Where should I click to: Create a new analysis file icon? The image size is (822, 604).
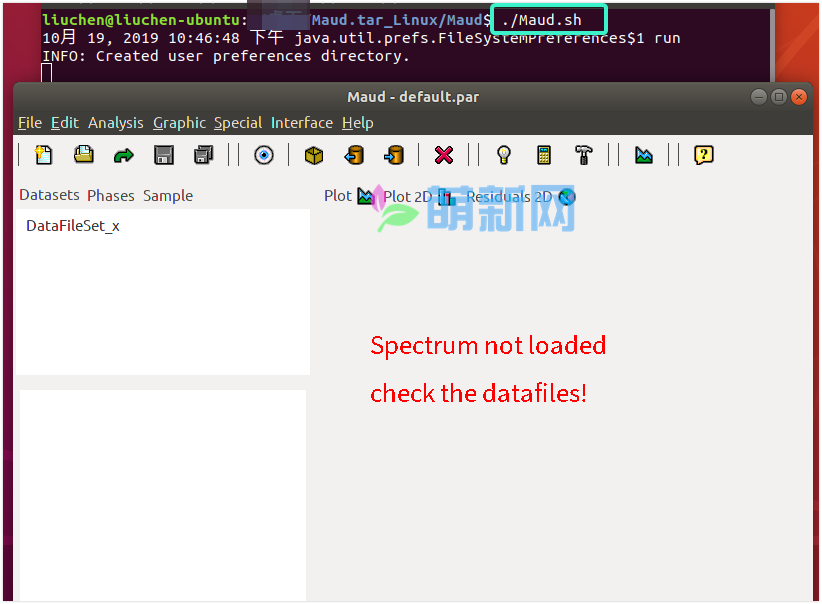pyautogui.click(x=44, y=155)
